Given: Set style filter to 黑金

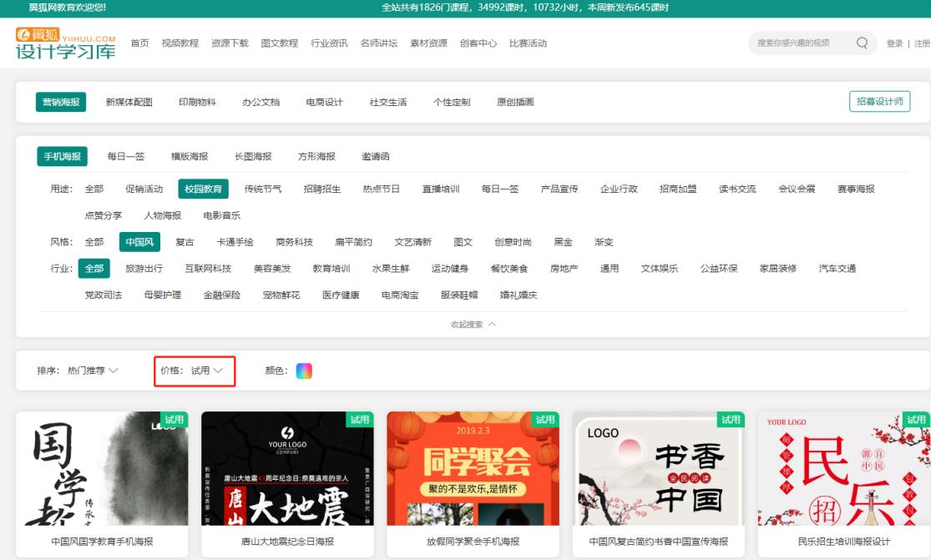Looking at the screenshot, I should pos(563,242).
